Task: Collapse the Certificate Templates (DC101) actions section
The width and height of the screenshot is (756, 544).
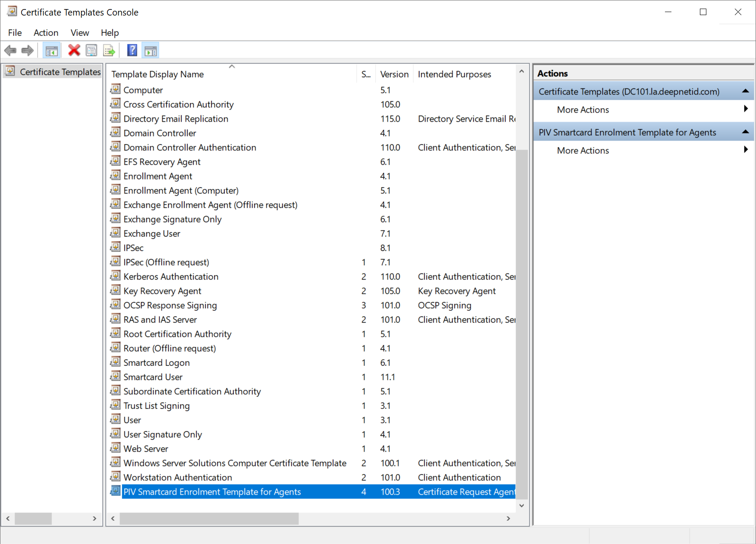Action: click(745, 91)
